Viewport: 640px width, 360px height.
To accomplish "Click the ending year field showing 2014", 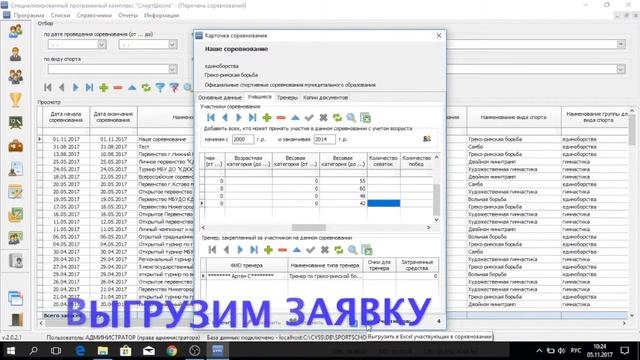I will click(x=324, y=139).
